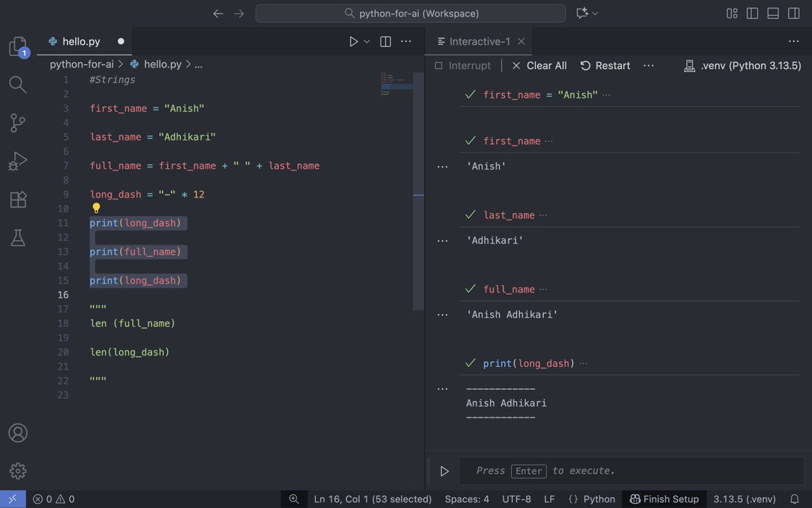812x508 pixels.
Task: Toggle the primary side bar
Action: 752,14
